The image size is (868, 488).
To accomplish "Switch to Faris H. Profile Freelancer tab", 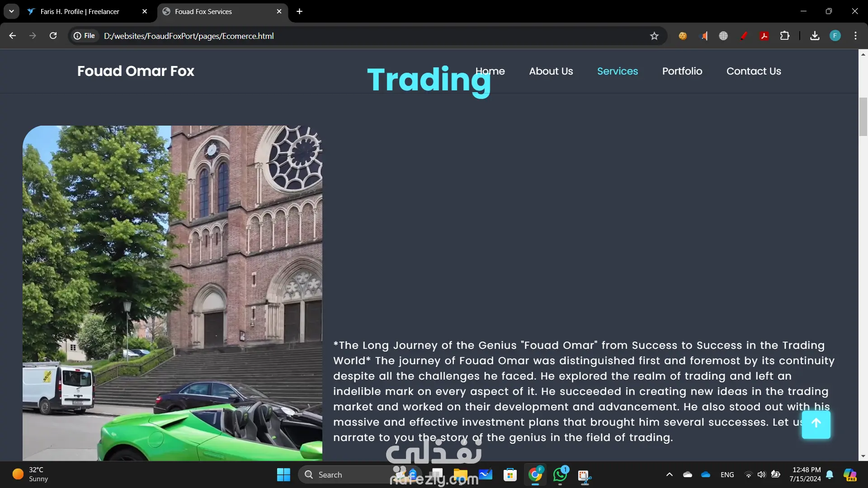I will (x=80, y=12).
